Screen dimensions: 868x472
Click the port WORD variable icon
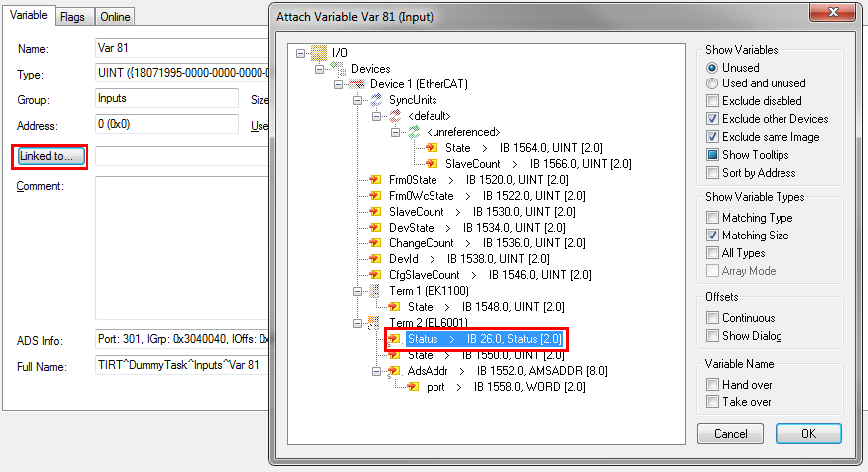[x=414, y=387]
